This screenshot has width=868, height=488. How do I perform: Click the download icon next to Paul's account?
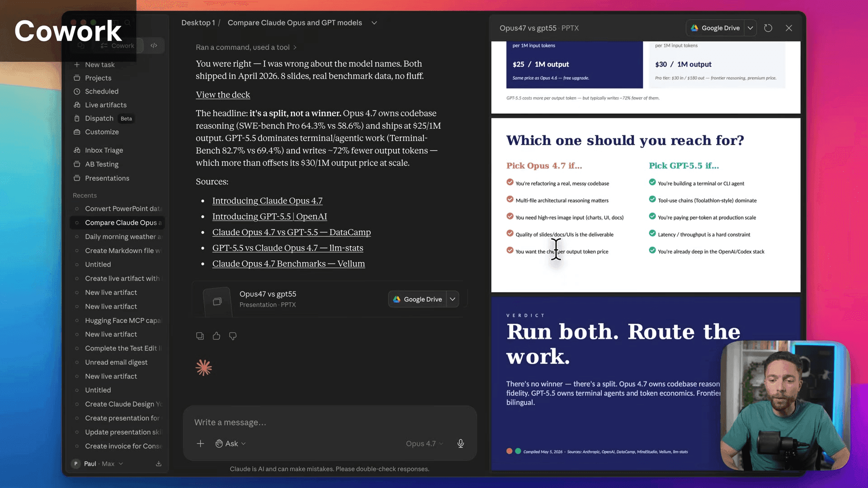159,464
